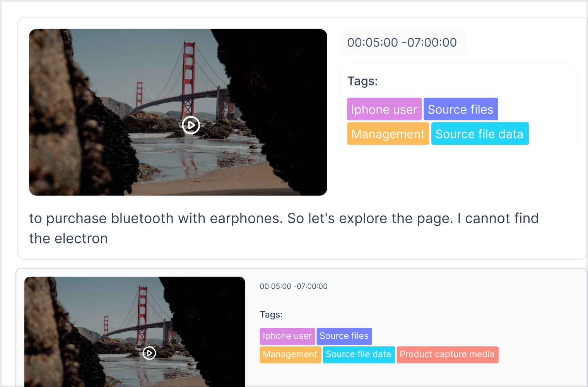Select the Product capture media tag
Image resolution: width=588 pixels, height=387 pixels.
tap(447, 354)
